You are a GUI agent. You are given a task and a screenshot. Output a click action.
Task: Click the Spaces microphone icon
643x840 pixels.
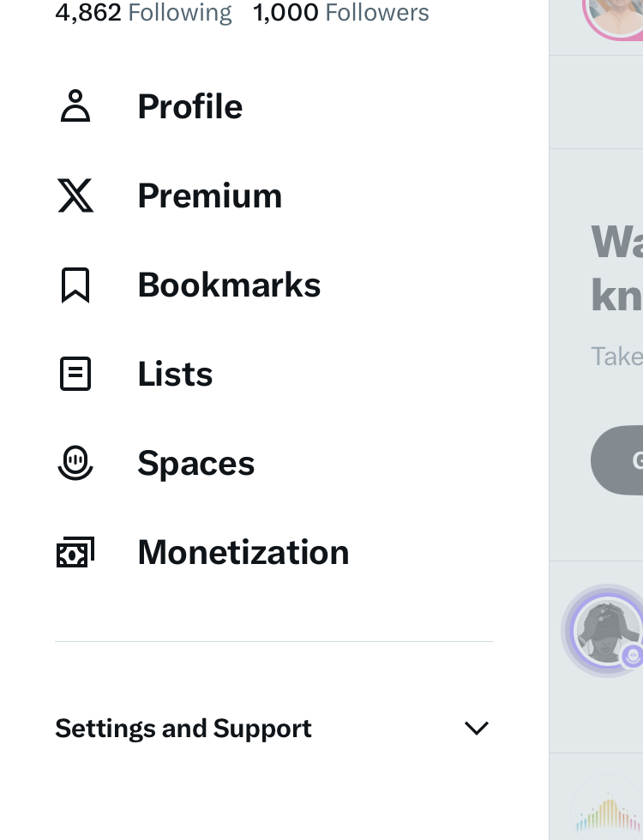(x=75, y=463)
